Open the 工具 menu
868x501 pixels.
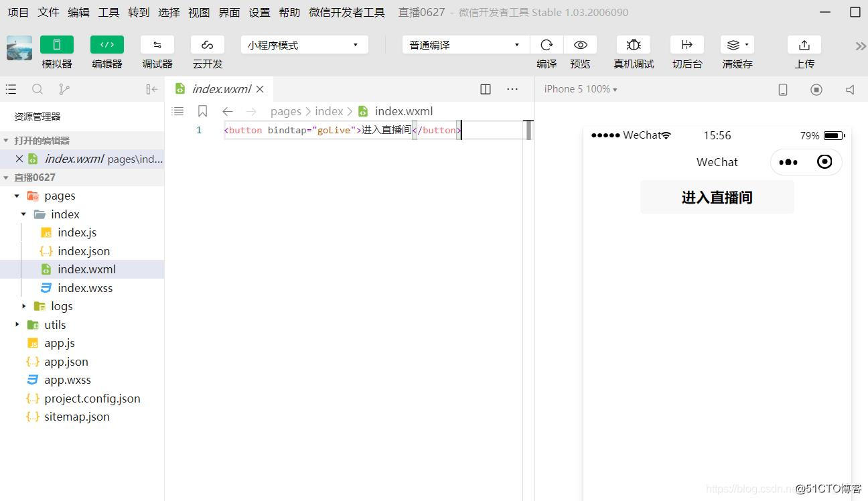108,12
